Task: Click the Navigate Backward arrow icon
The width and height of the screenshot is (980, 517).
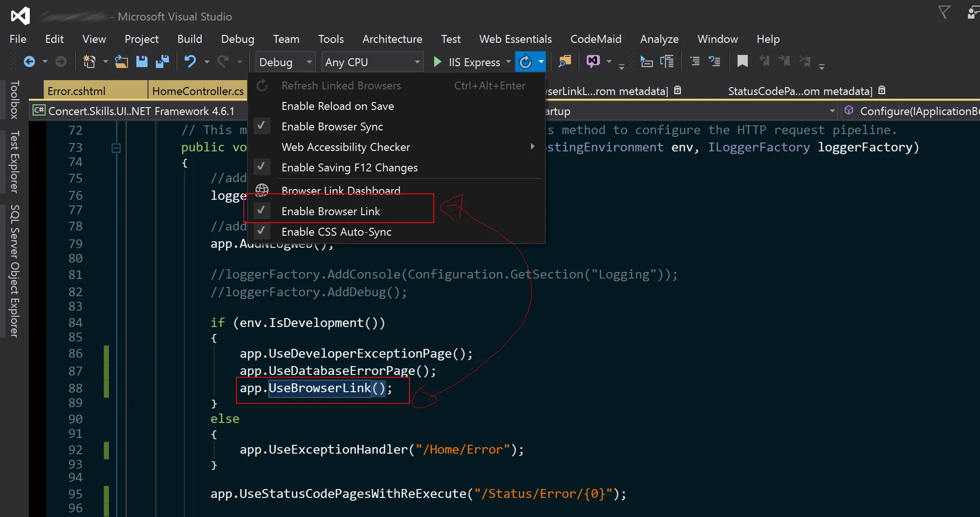Action: (x=29, y=61)
